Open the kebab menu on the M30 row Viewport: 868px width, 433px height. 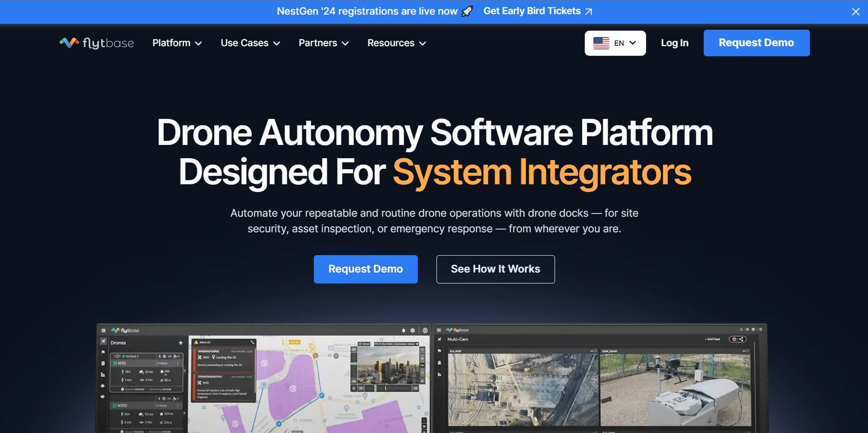click(x=178, y=363)
